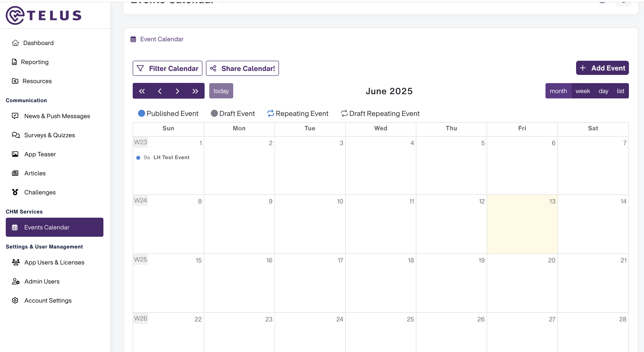Image resolution: width=644 pixels, height=352 pixels.
Task: Click the Share Calendar! button
Action: 242,68
